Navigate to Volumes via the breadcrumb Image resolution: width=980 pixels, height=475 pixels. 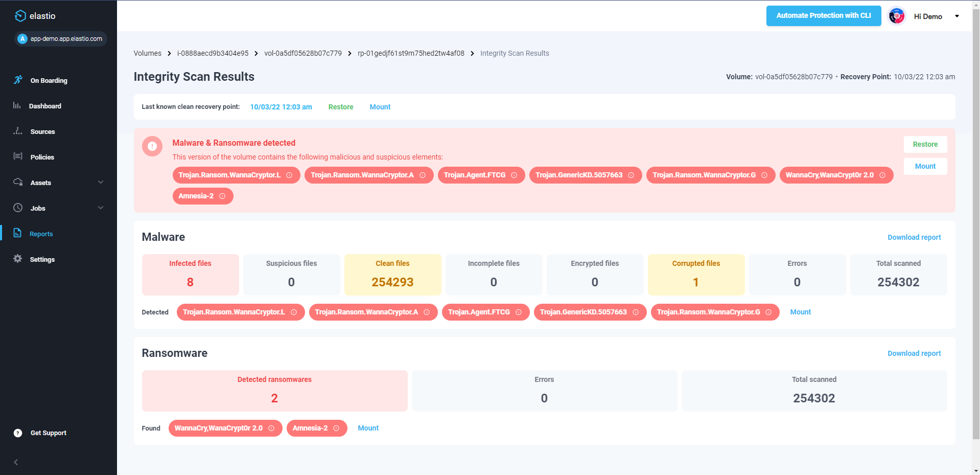click(x=147, y=53)
